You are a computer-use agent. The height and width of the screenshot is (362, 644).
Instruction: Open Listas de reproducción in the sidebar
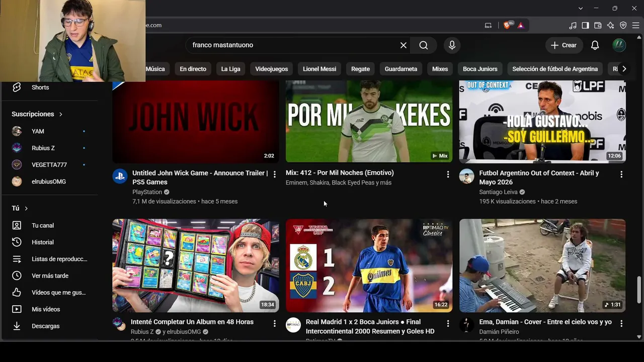click(49, 259)
